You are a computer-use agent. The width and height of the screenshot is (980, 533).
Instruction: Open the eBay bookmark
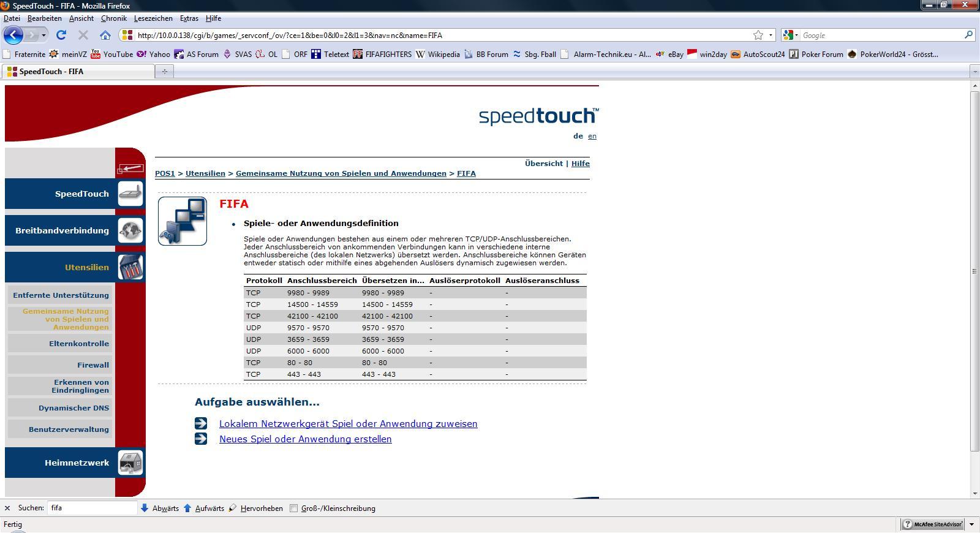669,54
